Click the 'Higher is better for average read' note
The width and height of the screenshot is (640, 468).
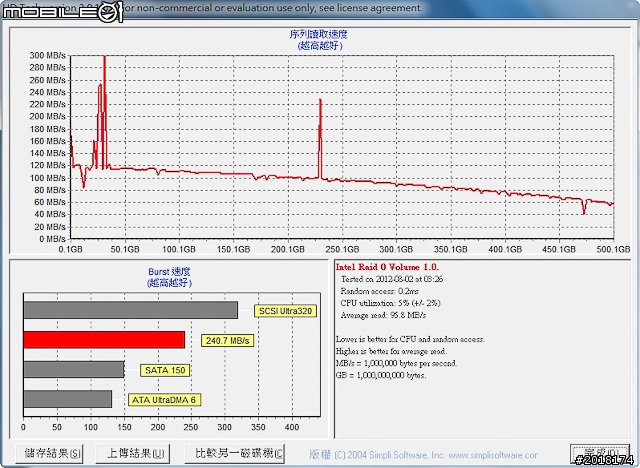coord(391,351)
